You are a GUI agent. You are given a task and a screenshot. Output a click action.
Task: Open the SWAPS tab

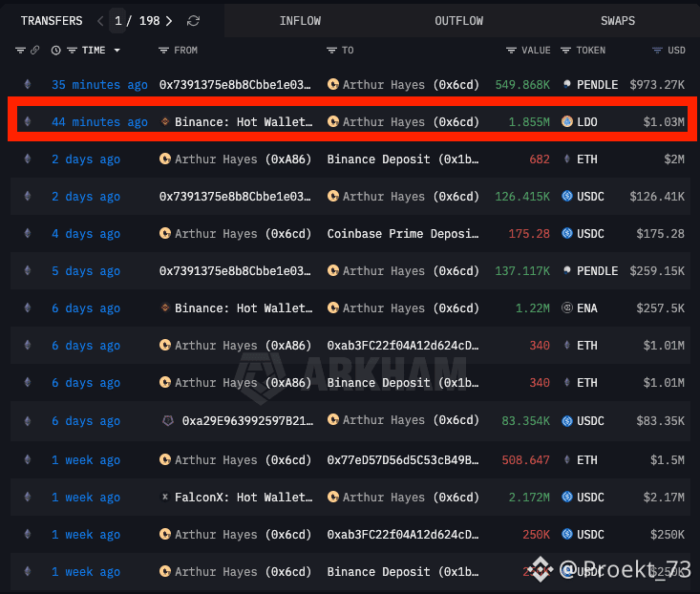618,20
